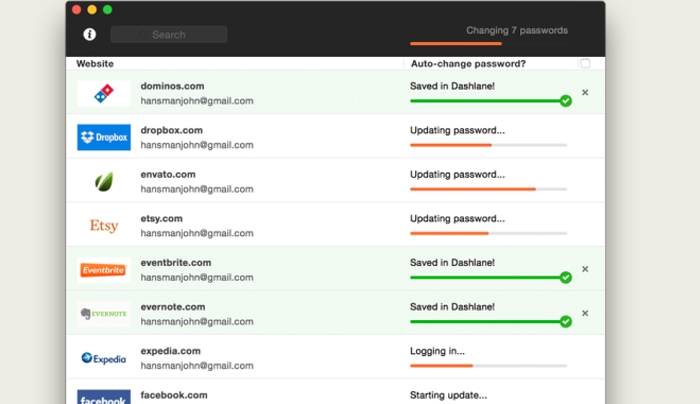
Task: Click the Envato leaf logo
Action: pyautogui.click(x=104, y=182)
